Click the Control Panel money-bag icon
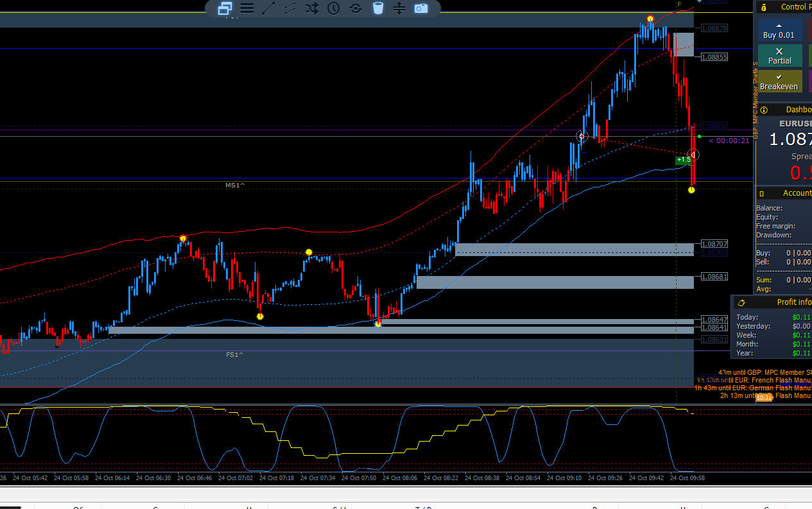 click(763, 7)
